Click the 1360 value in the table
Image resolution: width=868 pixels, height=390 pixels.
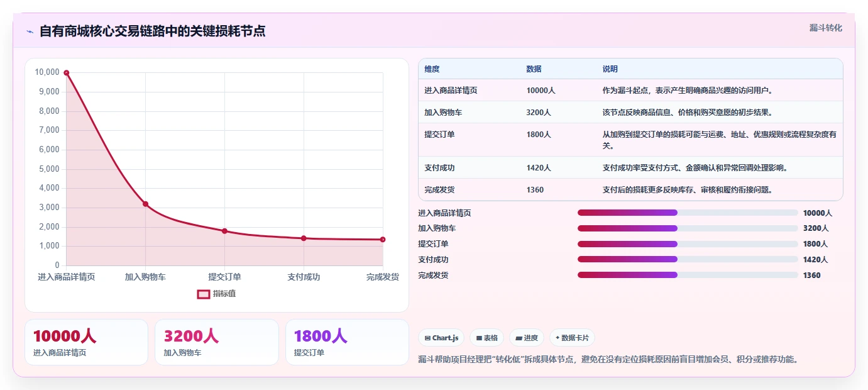(x=535, y=190)
